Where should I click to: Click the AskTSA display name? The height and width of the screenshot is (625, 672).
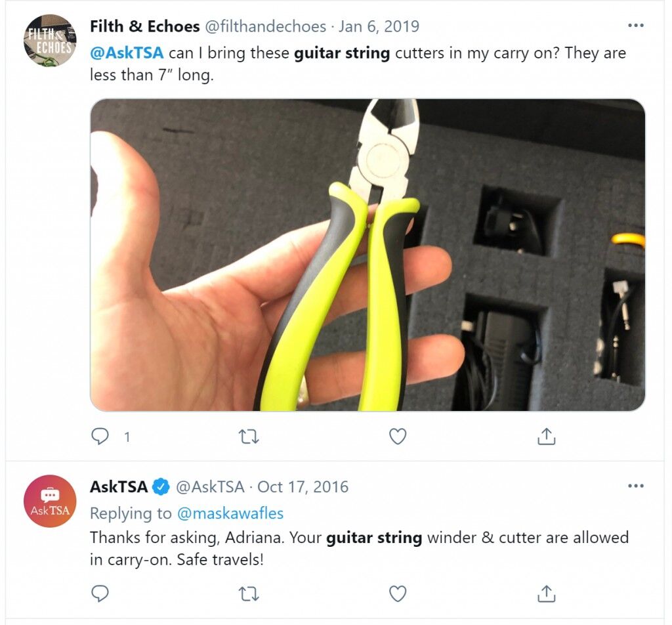119,487
